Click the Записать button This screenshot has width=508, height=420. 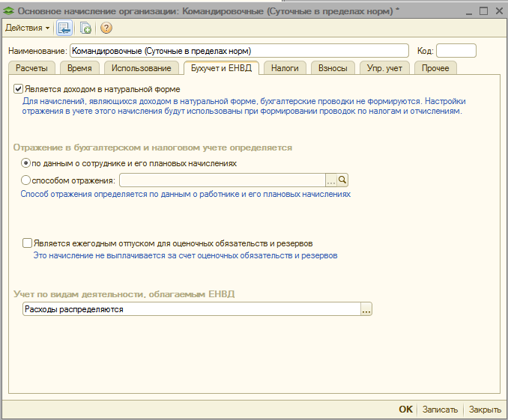(440, 410)
